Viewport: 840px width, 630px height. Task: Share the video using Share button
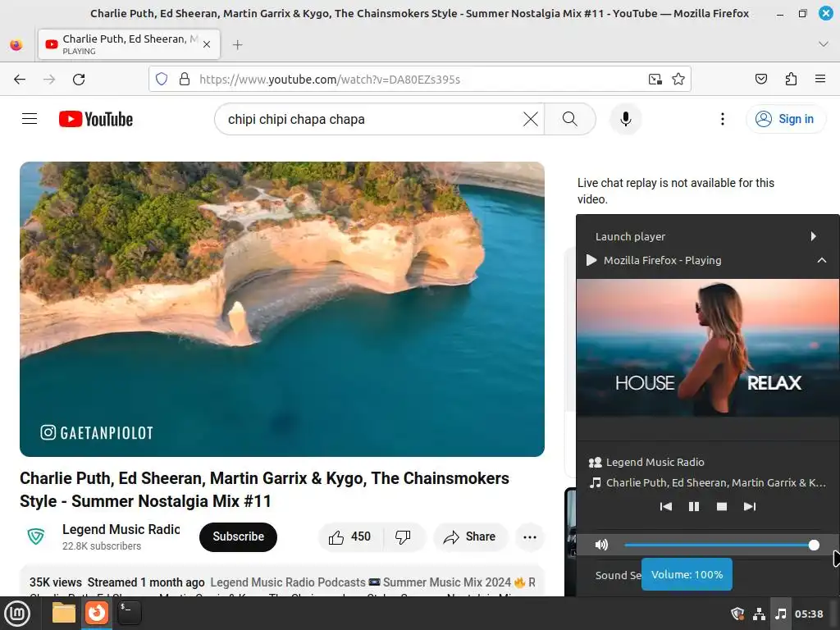[x=470, y=536]
